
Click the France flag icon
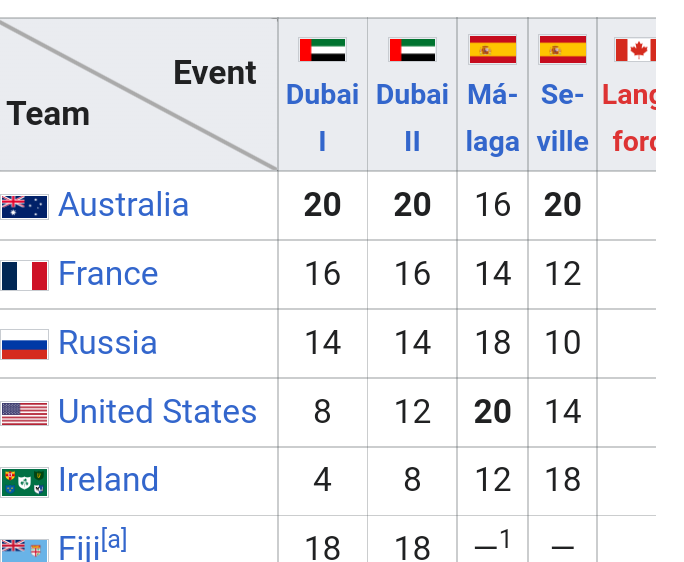tap(24, 275)
